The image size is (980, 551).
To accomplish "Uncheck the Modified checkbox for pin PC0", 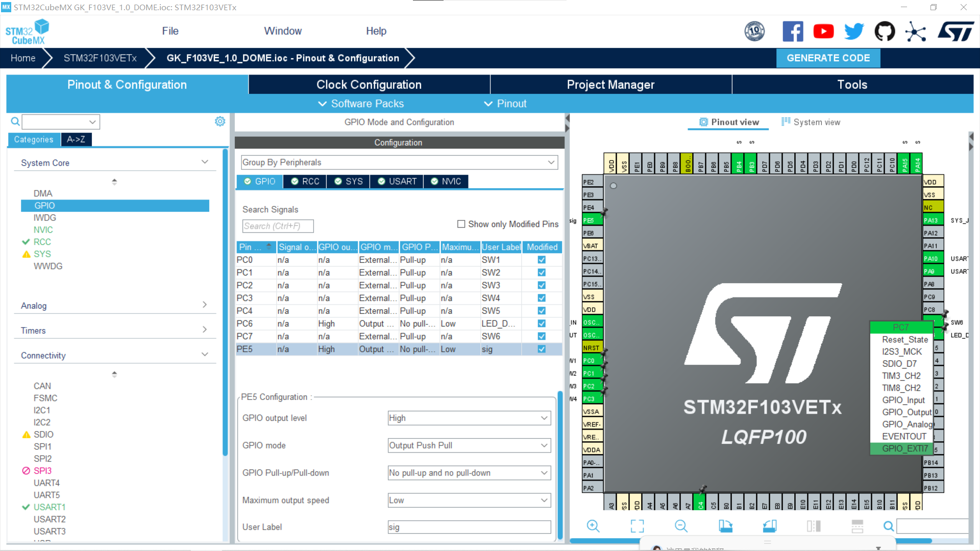I will coord(541,260).
